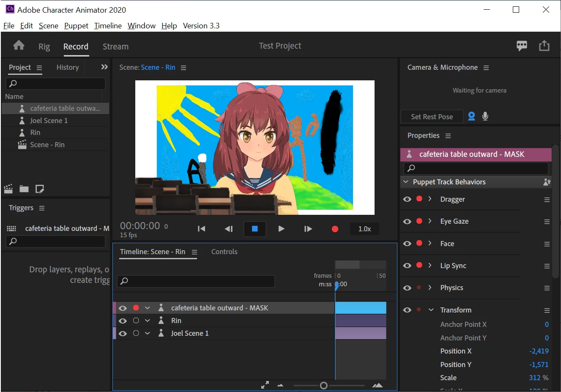This screenshot has width=561, height=392.
Task: Expand the Dragger behavior
Action: 430,199
